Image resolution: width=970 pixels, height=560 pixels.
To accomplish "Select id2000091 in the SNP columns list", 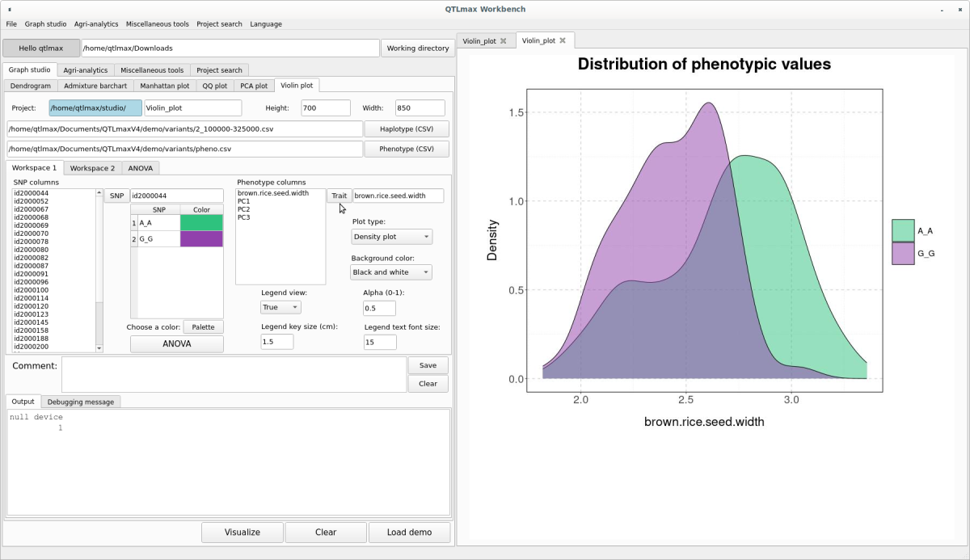I will click(x=32, y=274).
